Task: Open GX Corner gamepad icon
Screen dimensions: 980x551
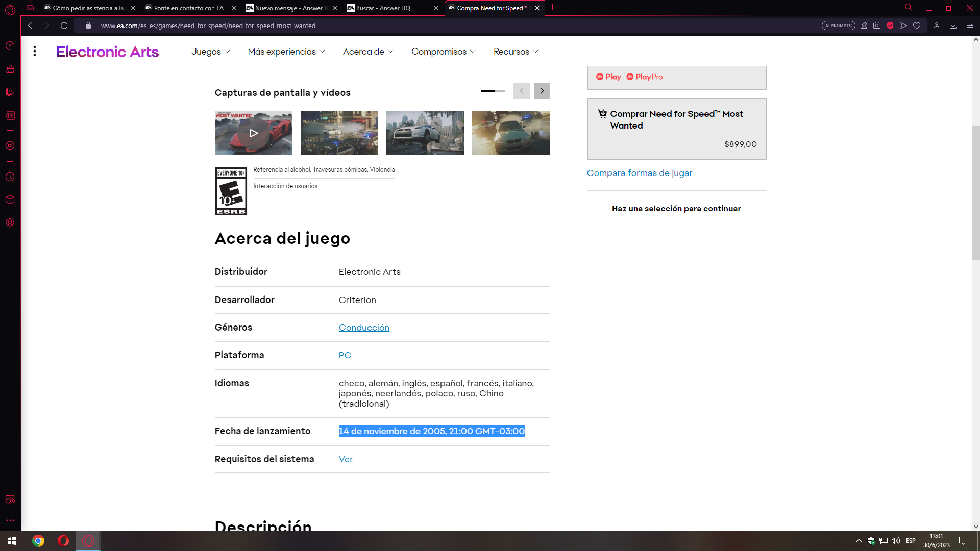Action: (30, 8)
